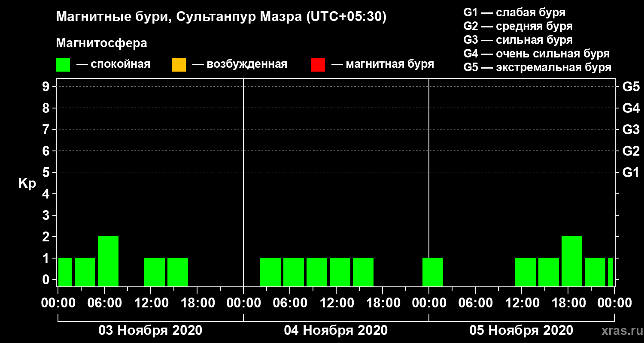Click the Kp=2 bar at 18:00 on 05 November
The image size is (644, 343).
[572, 261]
